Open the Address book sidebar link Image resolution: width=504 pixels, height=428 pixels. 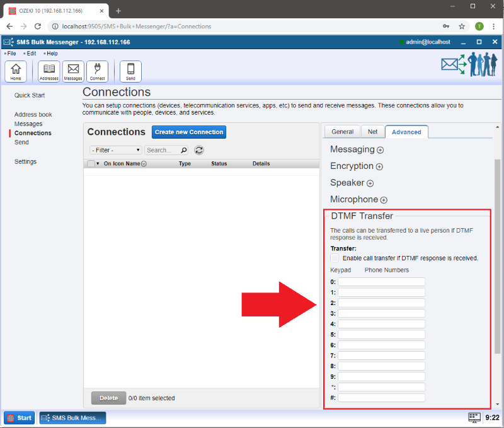pyautogui.click(x=33, y=115)
